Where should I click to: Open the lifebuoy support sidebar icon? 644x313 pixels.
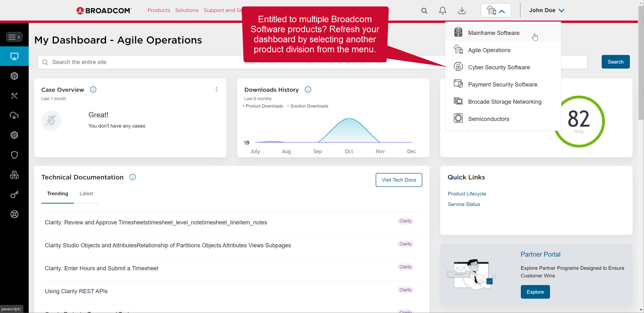[14, 214]
